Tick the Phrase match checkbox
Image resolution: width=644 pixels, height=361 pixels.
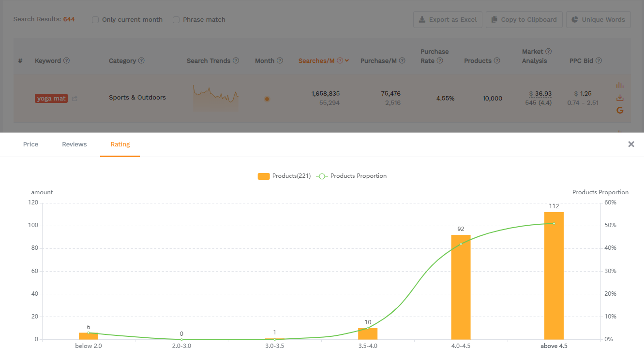[x=176, y=20]
